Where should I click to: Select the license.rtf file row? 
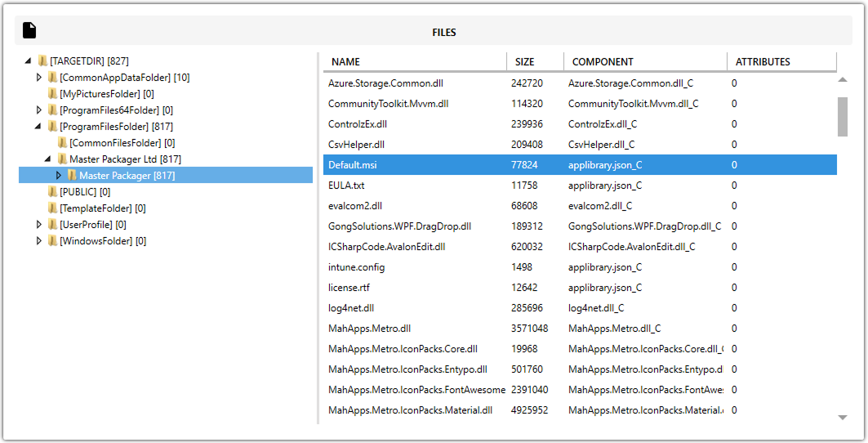click(x=580, y=288)
